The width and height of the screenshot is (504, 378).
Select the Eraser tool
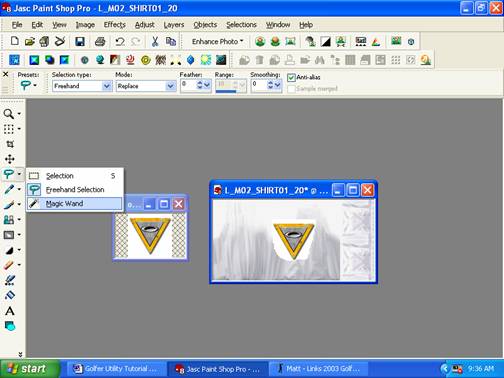point(8,265)
